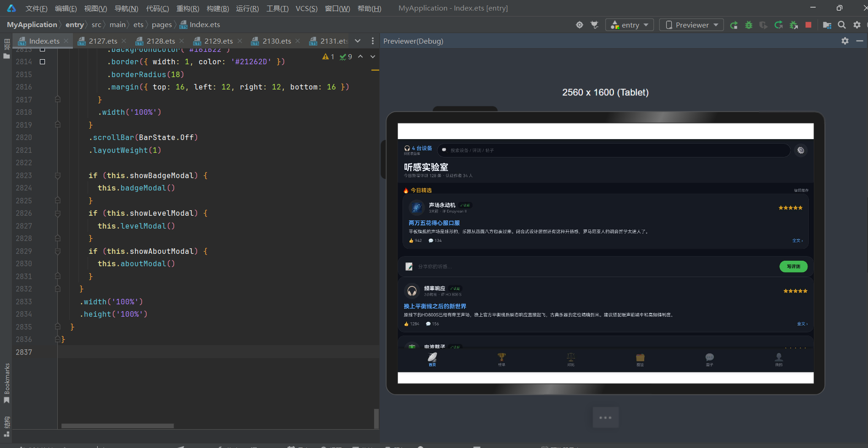Fold the closing brace at line 2835
868x448 pixels.
pyautogui.click(x=58, y=326)
